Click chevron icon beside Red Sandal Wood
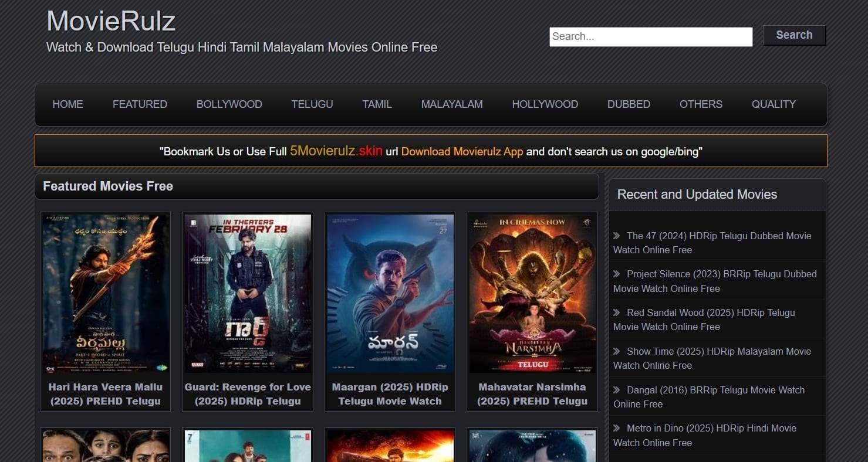Viewport: 868px width, 462px height. (x=617, y=312)
